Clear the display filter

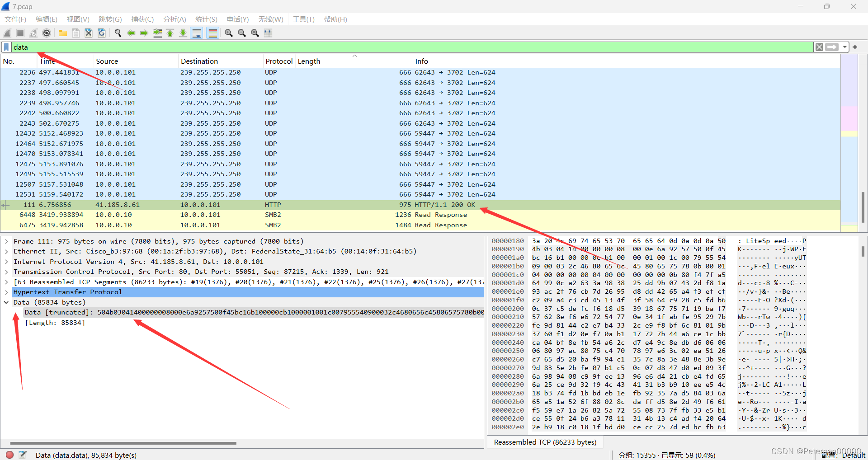point(819,47)
